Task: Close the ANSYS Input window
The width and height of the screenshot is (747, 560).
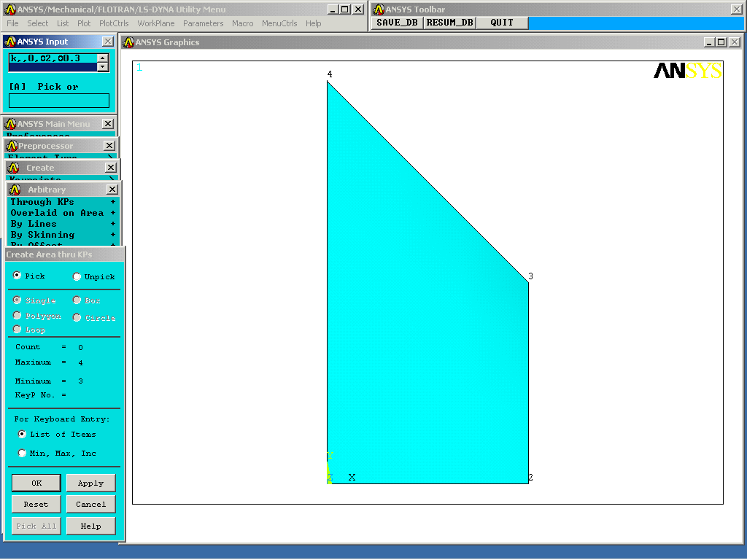Action: (108, 42)
